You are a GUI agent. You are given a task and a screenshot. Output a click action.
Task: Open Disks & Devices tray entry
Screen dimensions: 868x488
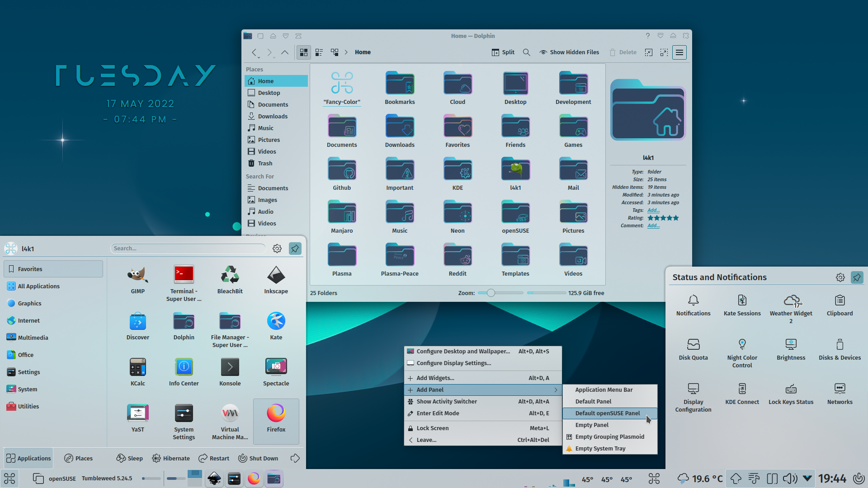[x=840, y=349]
